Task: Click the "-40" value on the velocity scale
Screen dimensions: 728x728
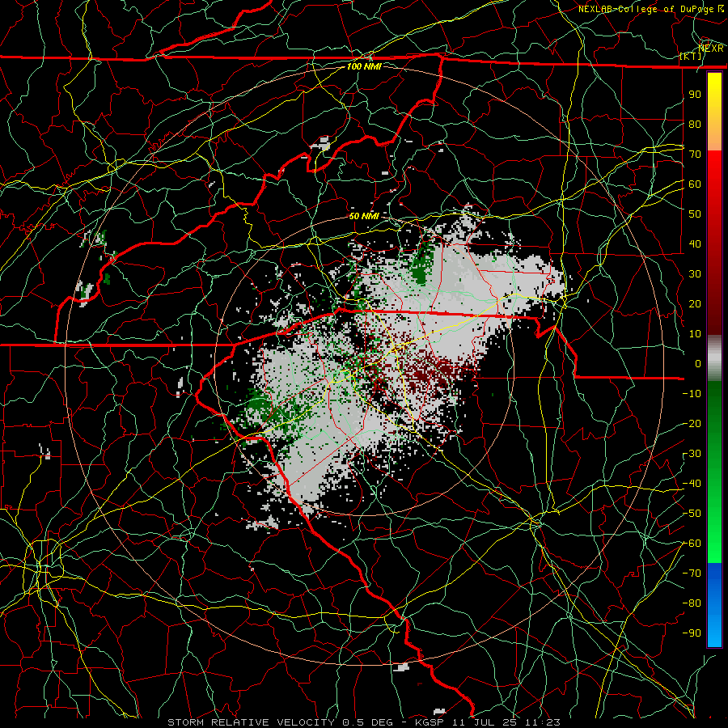Action: (692, 484)
